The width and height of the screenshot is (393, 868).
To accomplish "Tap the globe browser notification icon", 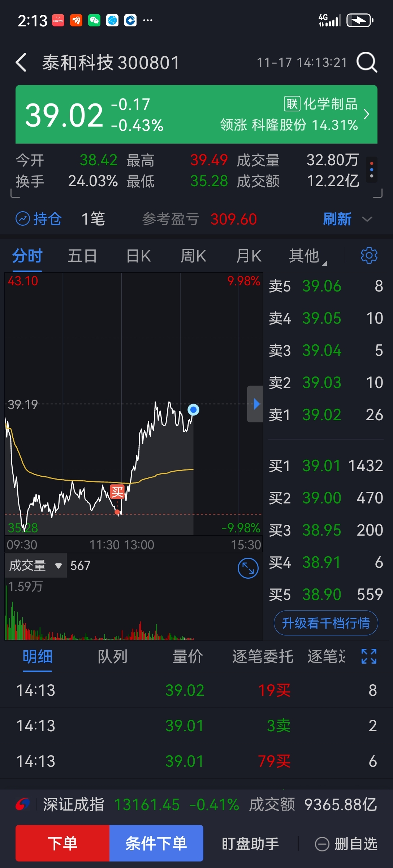I will (x=112, y=20).
